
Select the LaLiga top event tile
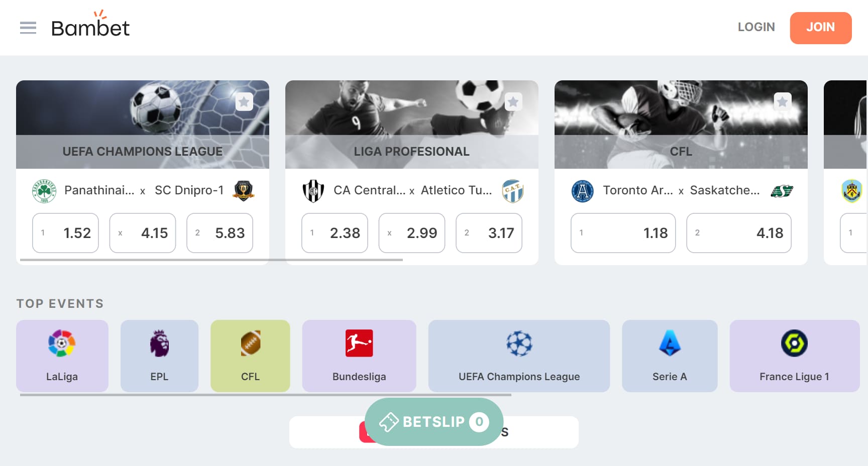pyautogui.click(x=62, y=356)
